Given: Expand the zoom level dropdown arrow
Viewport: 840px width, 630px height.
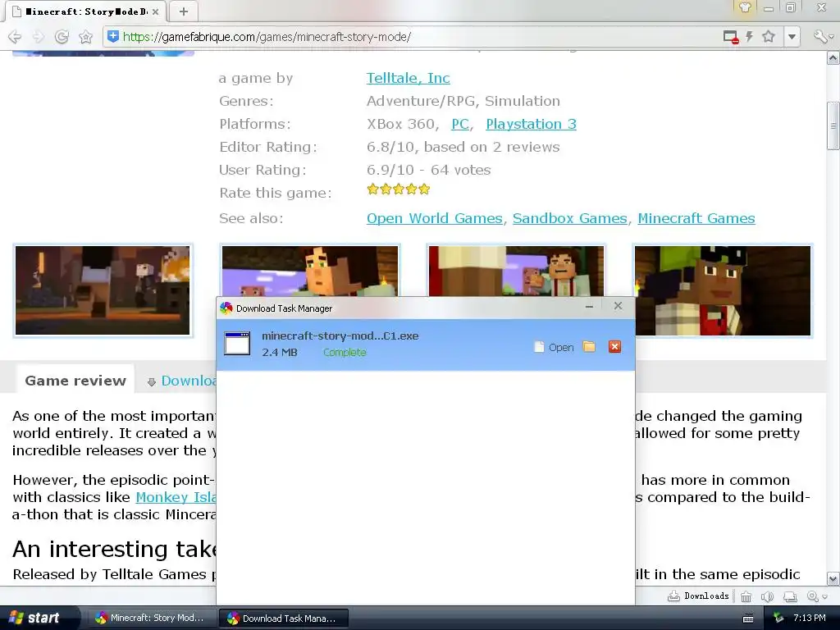Looking at the screenshot, I should [x=825, y=597].
